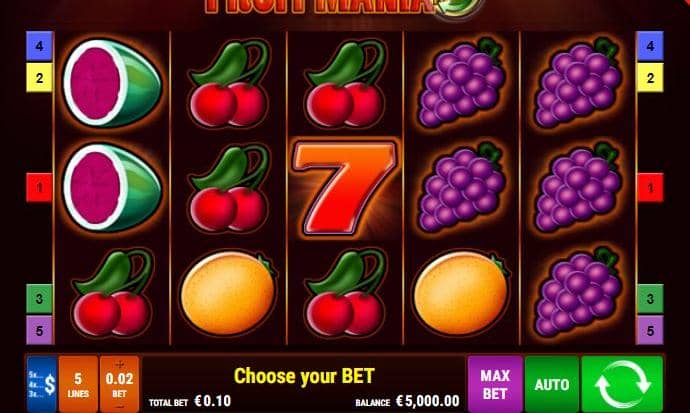Image resolution: width=690 pixels, height=413 pixels.
Task: Click the orange fruit on second reel
Action: [x=228, y=293]
